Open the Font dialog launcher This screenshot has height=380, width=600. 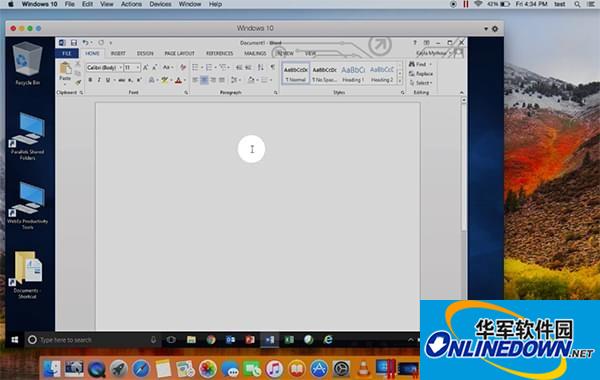tap(186, 93)
